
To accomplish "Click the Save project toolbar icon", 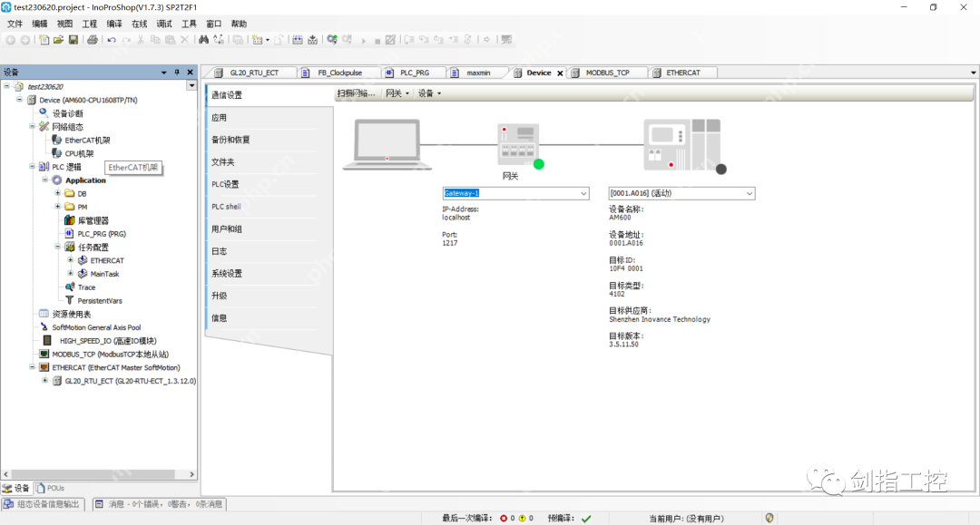I will click(73, 40).
